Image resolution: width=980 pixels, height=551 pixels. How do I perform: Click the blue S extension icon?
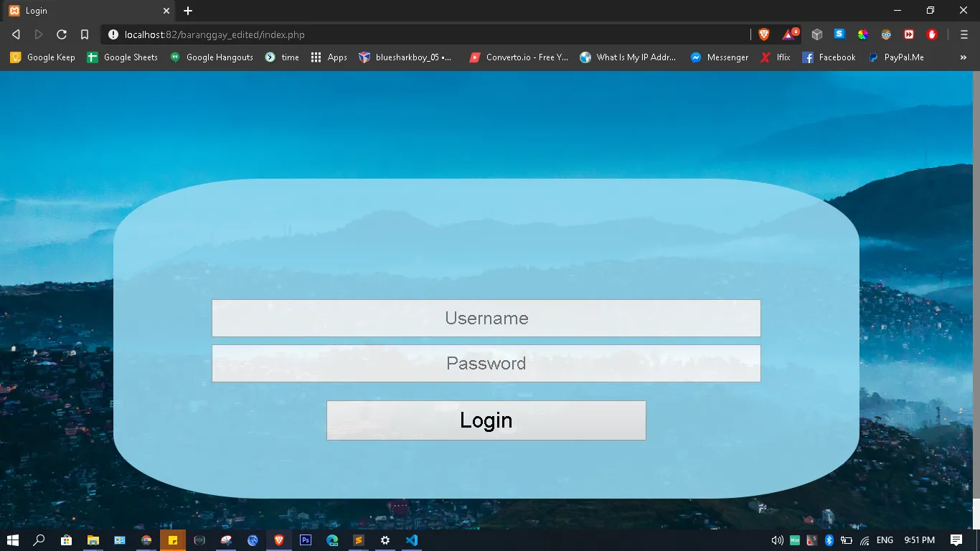(839, 34)
